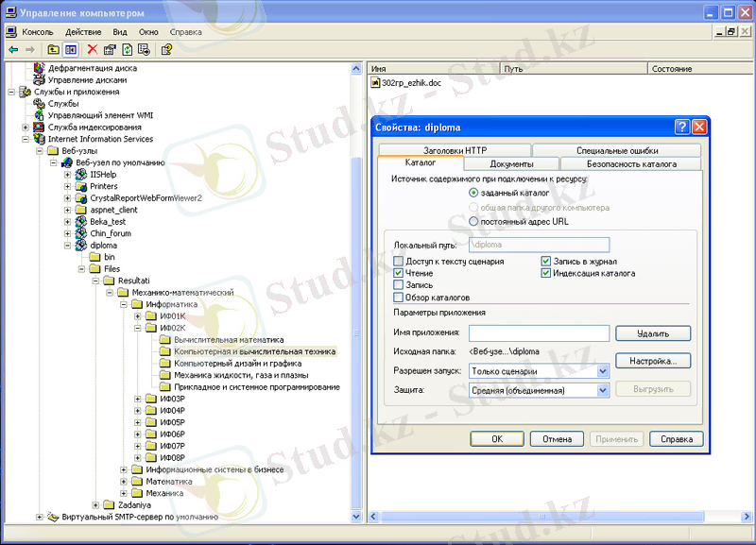The height and width of the screenshot is (545, 756).
Task: Click the Refresh toolbar icon
Action: click(126, 49)
